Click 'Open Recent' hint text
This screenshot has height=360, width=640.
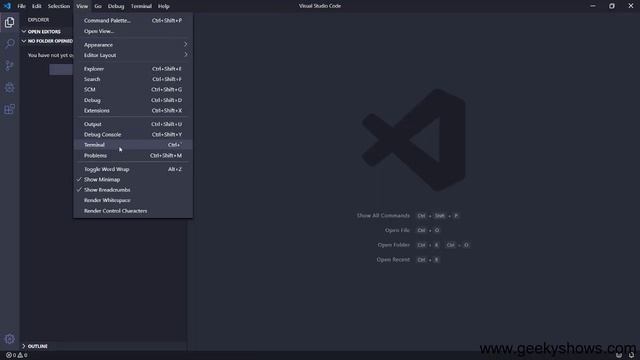click(x=393, y=260)
